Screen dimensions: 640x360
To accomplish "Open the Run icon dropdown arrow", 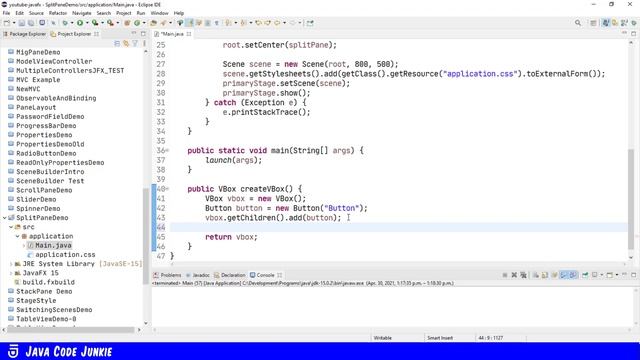I will pyautogui.click(x=87, y=23).
